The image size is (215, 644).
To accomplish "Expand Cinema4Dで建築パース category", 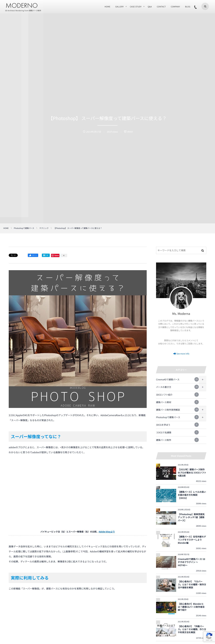I will 202,380.
